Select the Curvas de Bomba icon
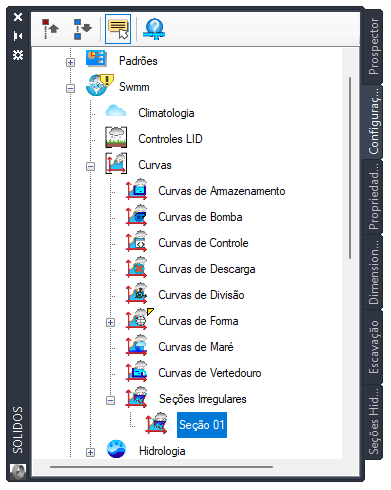Viewport: 391px width, 490px height. click(x=136, y=215)
